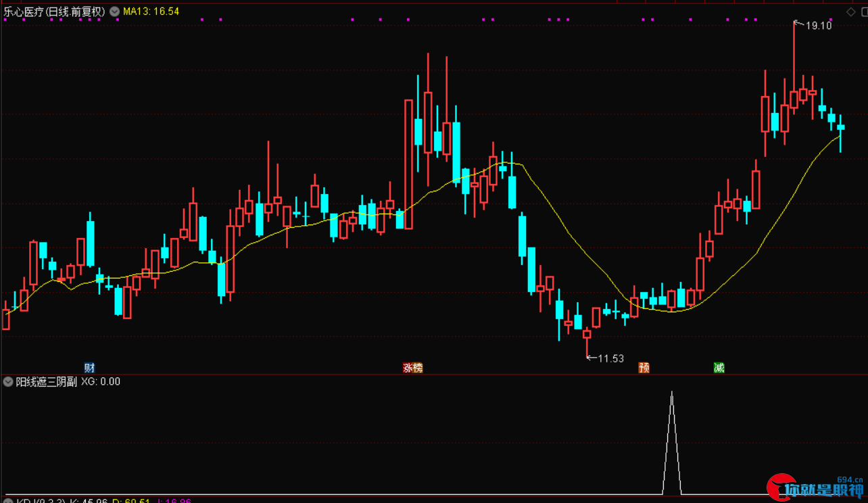
Task: Open the 涨榜 event marker
Action: (412, 368)
